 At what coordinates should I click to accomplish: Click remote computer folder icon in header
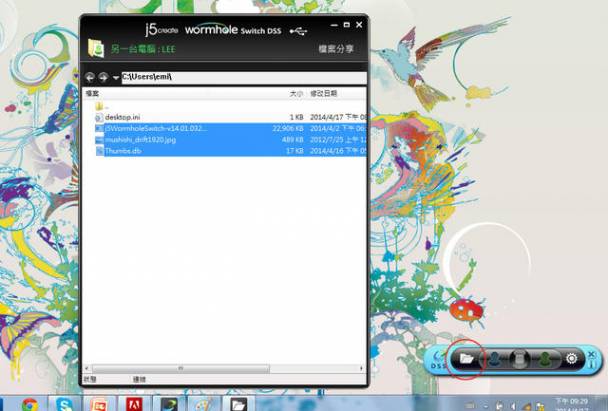coord(96,48)
